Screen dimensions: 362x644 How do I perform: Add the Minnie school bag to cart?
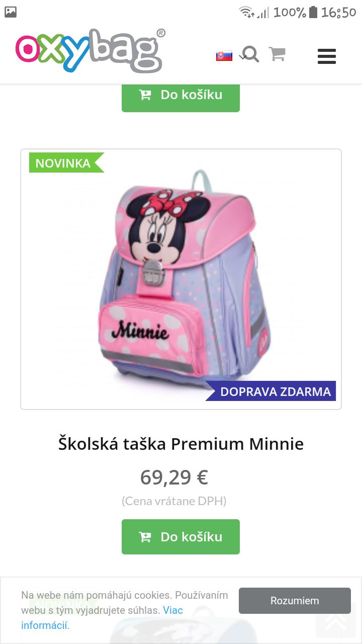(x=180, y=537)
